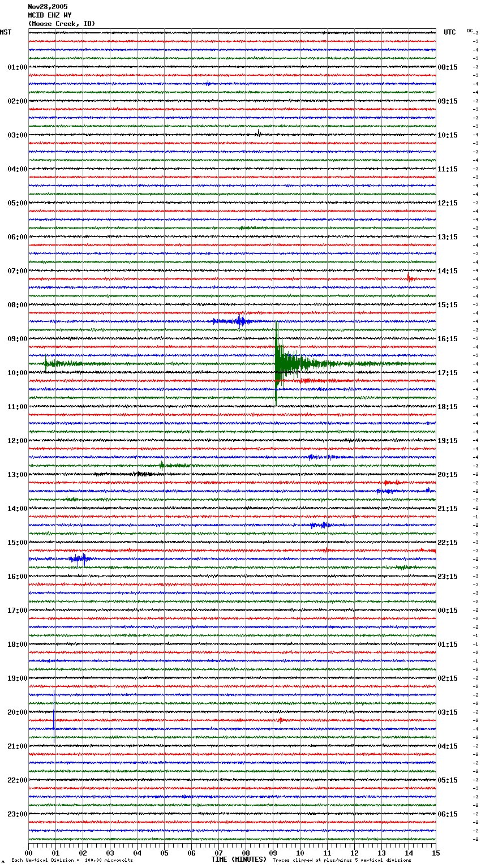Screen dimensions: 481x868
Task: Click the 06:15 UTC time label
Action: (448, 814)
